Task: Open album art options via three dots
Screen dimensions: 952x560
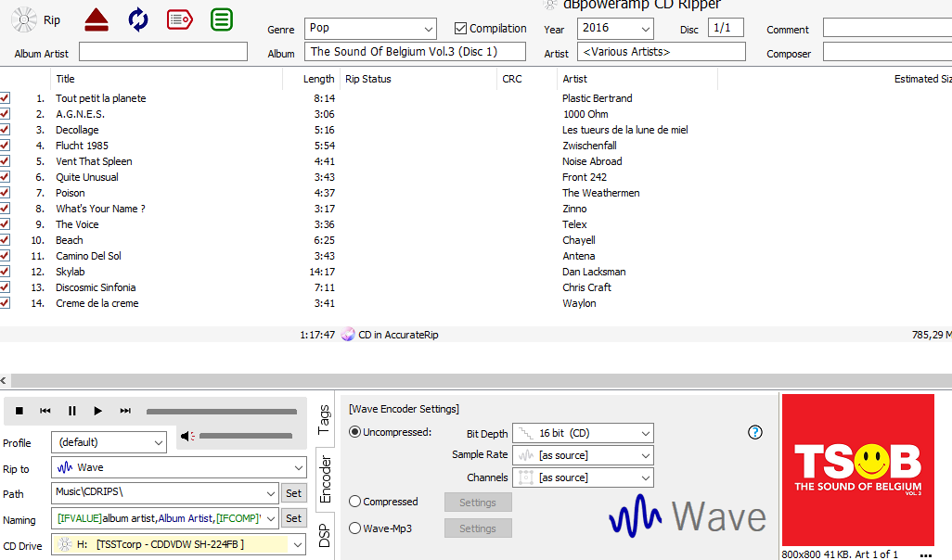Action: (x=925, y=554)
